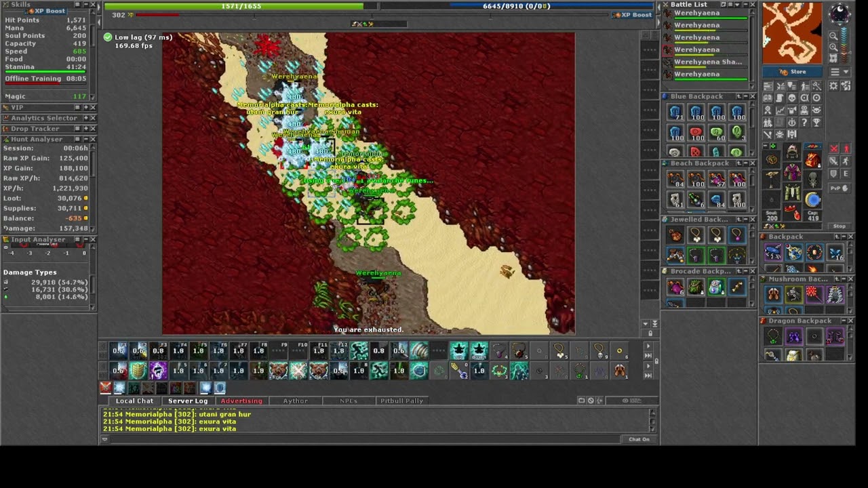Click the chat text input field
Screen dimensions: 868x488
(x=366, y=439)
